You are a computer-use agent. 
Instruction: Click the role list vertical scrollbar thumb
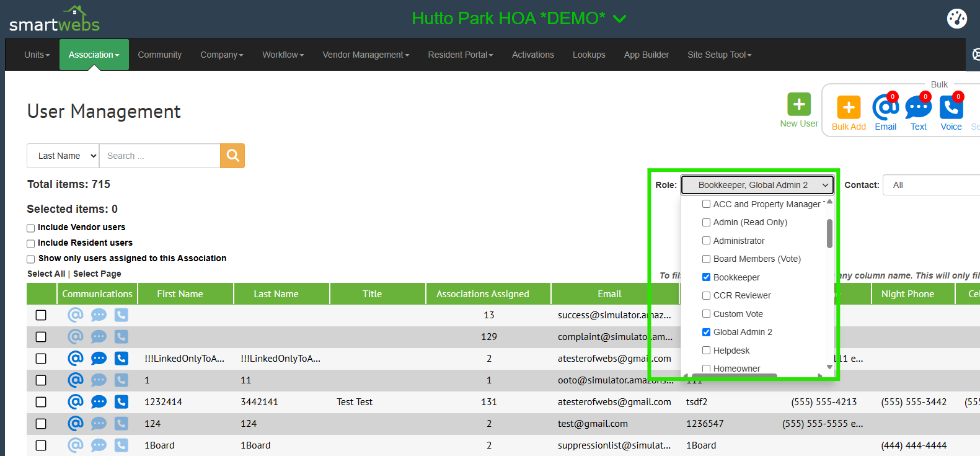click(x=829, y=233)
